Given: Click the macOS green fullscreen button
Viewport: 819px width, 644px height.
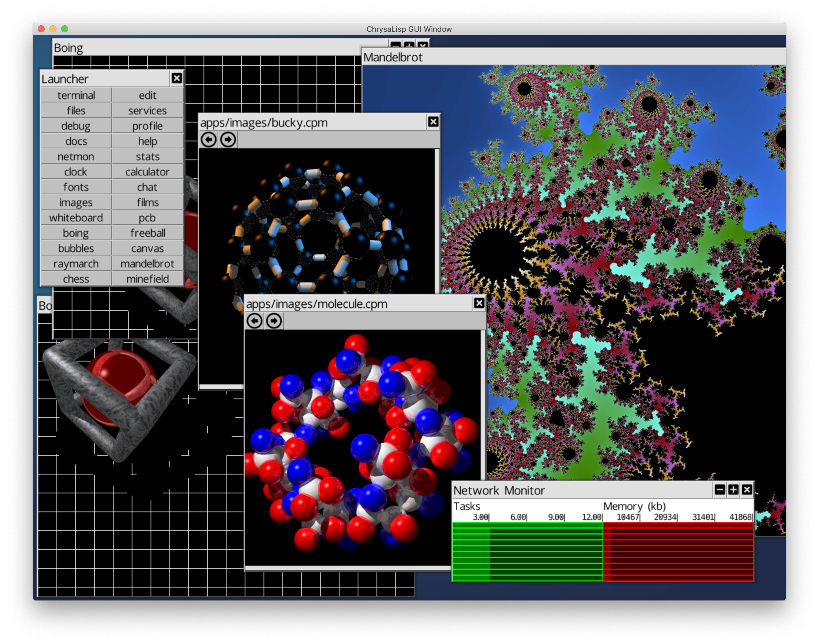Looking at the screenshot, I should [65, 29].
